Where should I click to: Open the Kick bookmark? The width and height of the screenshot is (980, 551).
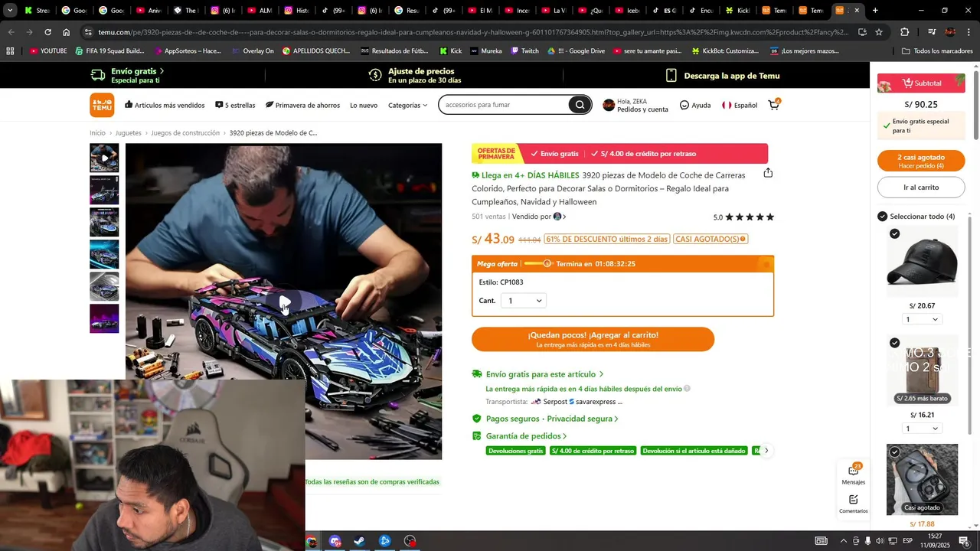tap(450, 51)
